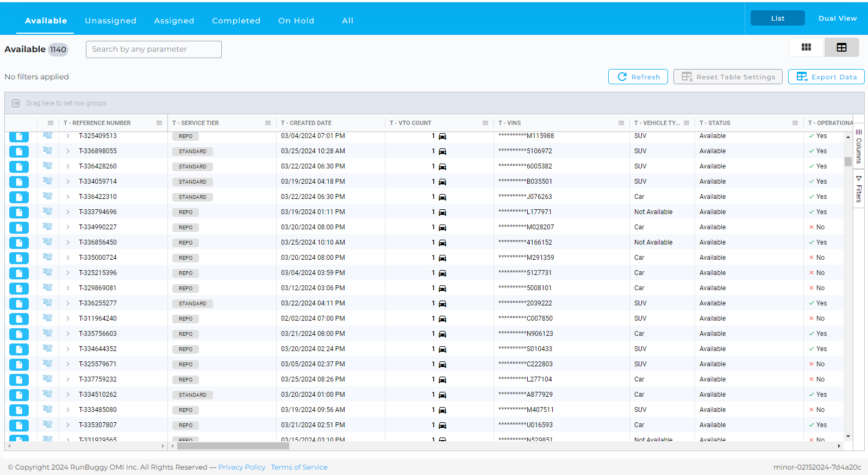This screenshot has height=475, width=868.
Task: Switch to Dual View
Action: point(838,18)
